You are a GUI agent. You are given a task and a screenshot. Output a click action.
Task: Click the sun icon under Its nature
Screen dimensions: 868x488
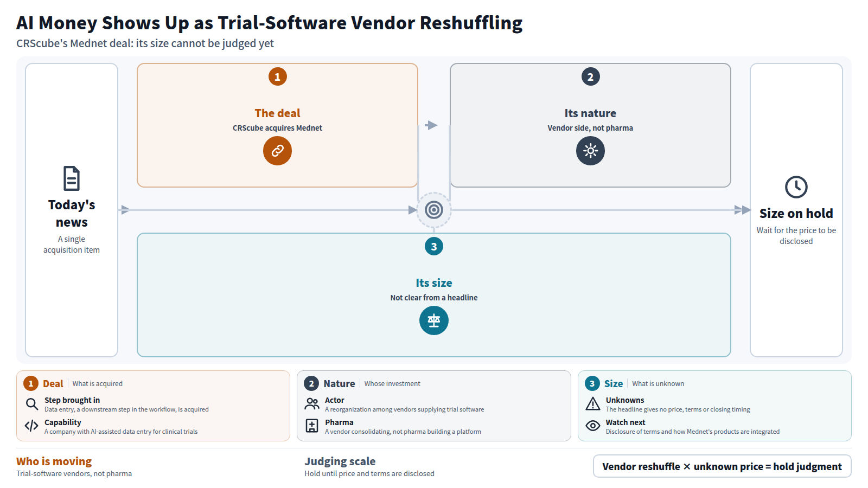(590, 151)
